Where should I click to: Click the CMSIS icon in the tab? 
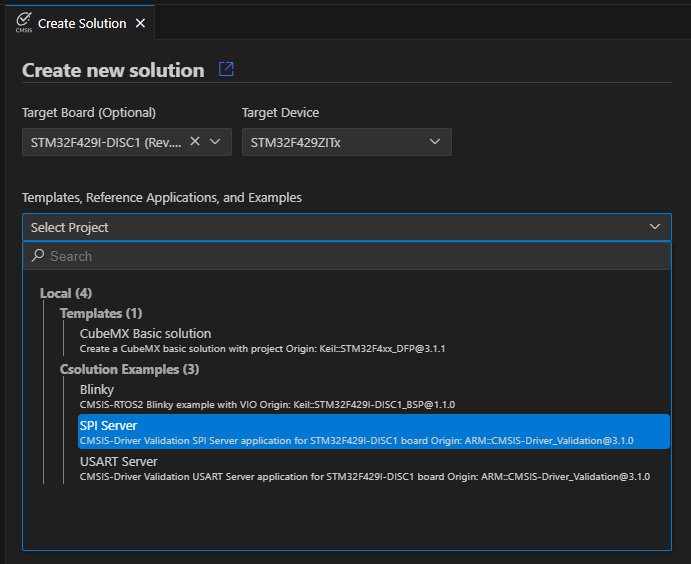[x=23, y=22]
